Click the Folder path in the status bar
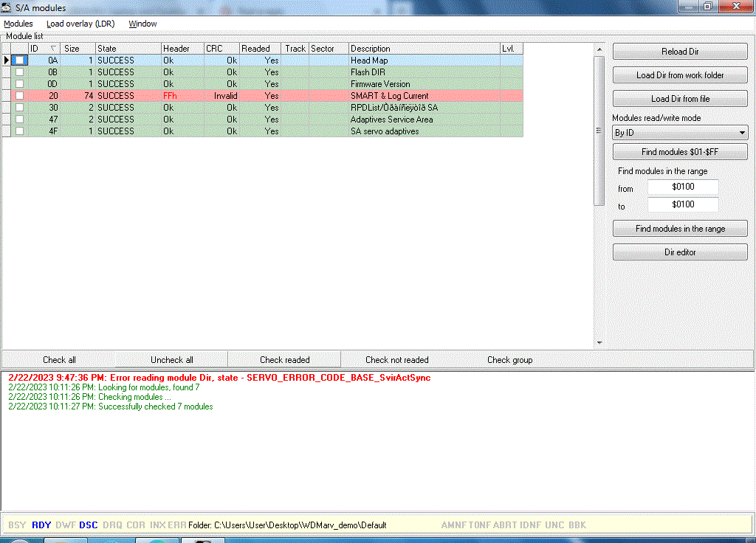 click(x=287, y=525)
